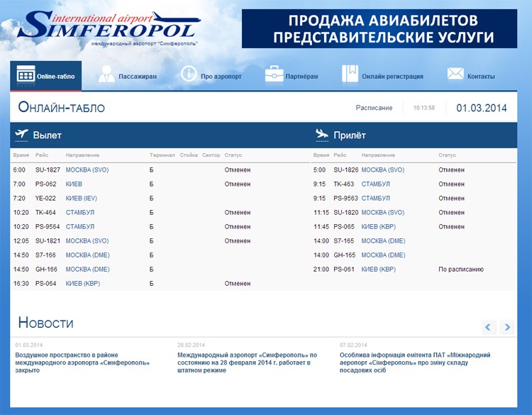Screen dimensions: 532x415
Task: Click the Онлайн-табло page title
Action: pyautogui.click(x=62, y=107)
